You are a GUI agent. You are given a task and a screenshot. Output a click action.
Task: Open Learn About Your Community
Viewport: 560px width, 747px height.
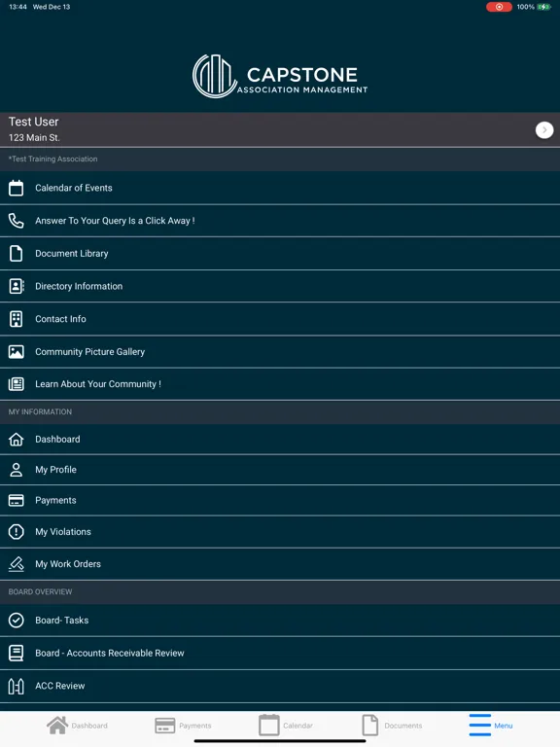coord(280,384)
